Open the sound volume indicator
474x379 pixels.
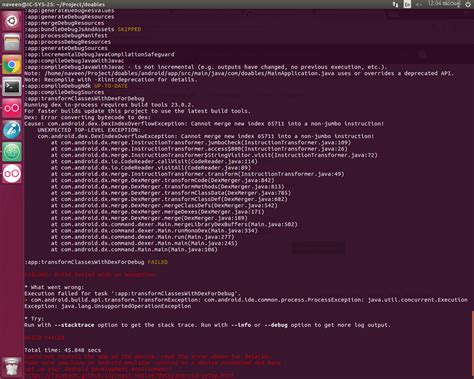[419, 4]
